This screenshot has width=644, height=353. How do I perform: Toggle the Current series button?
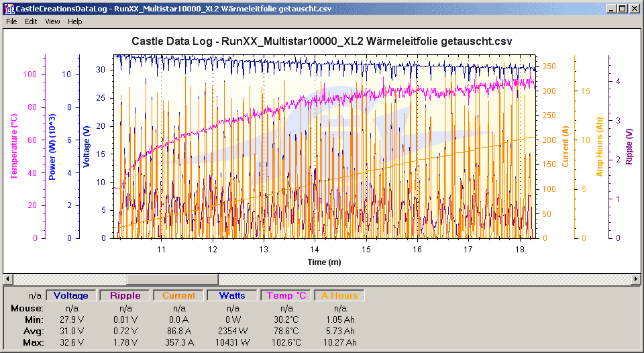click(178, 295)
